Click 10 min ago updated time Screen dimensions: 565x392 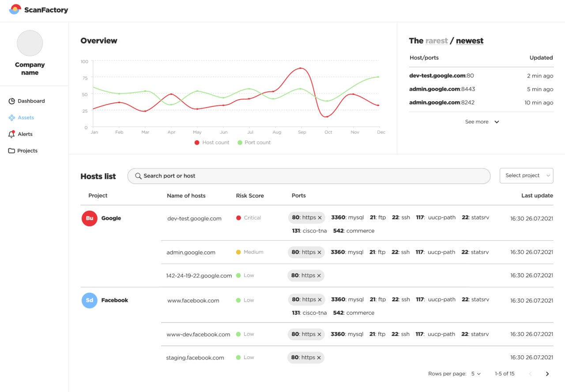point(539,103)
